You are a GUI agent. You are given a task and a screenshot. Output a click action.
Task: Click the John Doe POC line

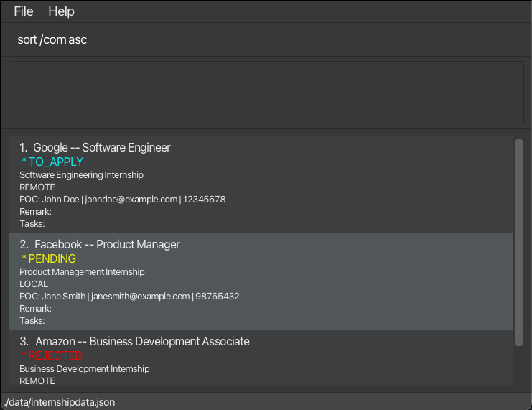[x=123, y=200]
